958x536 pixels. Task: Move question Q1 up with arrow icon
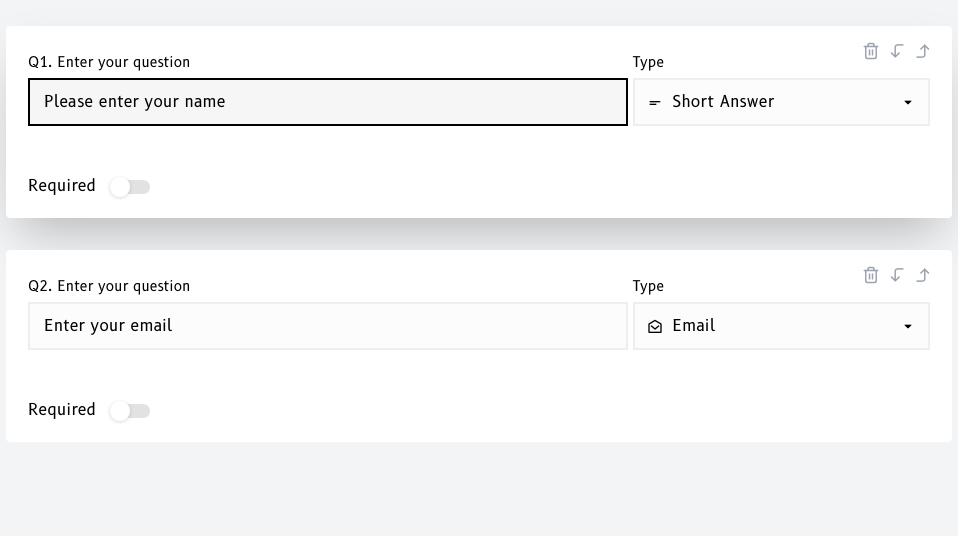[923, 51]
